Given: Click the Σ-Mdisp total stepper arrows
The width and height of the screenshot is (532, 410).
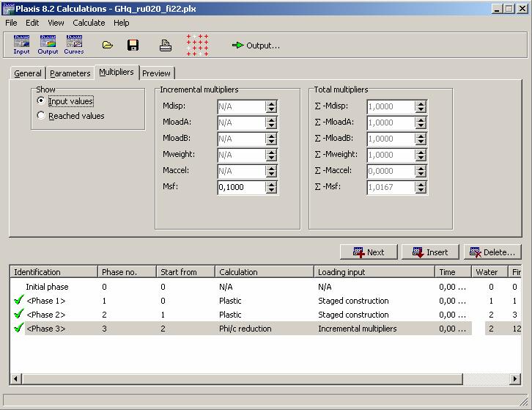Looking at the screenshot, I should pos(421,106).
